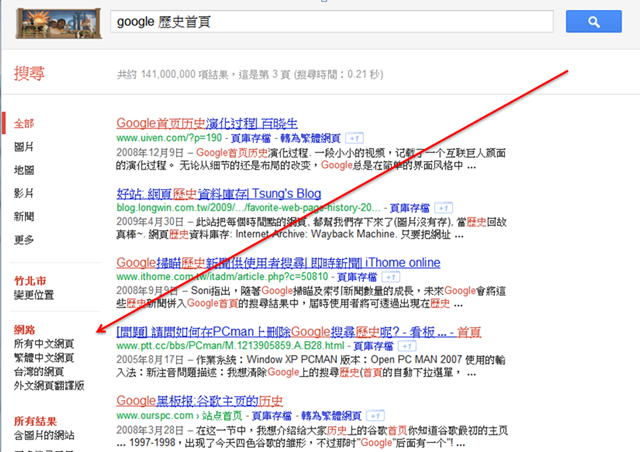Open result '好站: 網頁歷史資料庫存| Tsung's Blog'
This screenshot has width=640, height=452.
pyautogui.click(x=219, y=193)
